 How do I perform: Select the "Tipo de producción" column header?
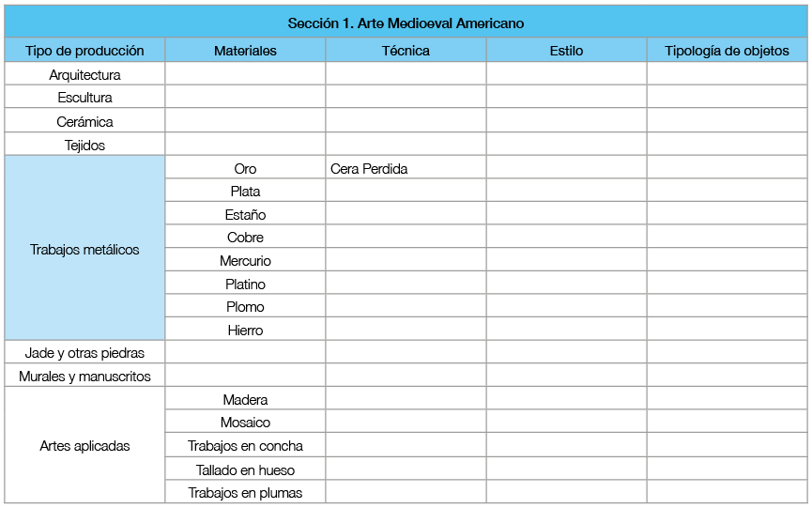click(84, 51)
